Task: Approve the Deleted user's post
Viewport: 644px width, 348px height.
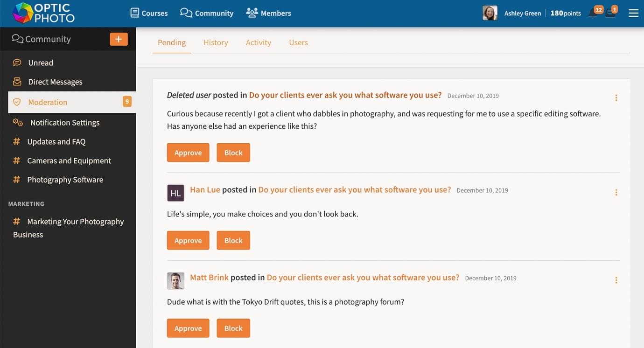Action: (x=188, y=153)
